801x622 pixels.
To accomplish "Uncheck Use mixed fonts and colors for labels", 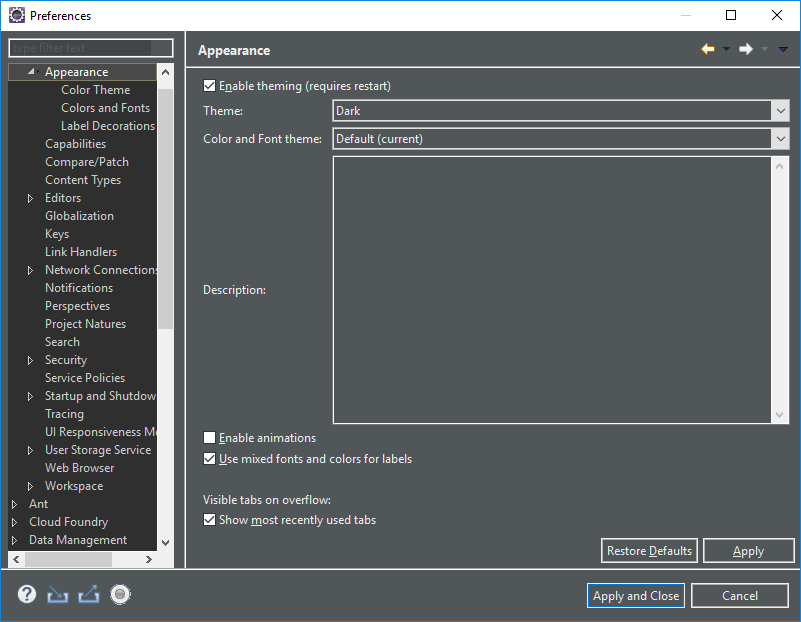I will (209, 459).
